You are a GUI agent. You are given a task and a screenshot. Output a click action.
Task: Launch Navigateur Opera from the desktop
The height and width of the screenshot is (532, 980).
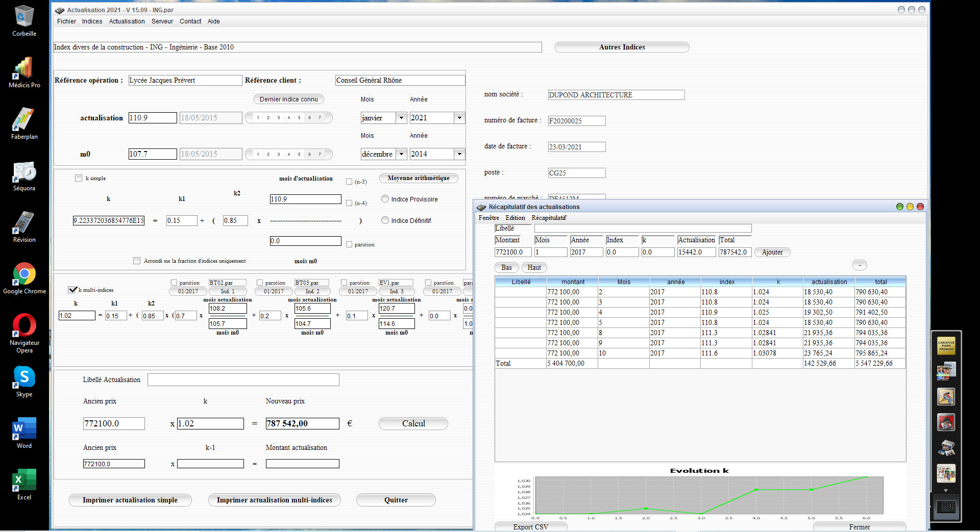(24, 332)
